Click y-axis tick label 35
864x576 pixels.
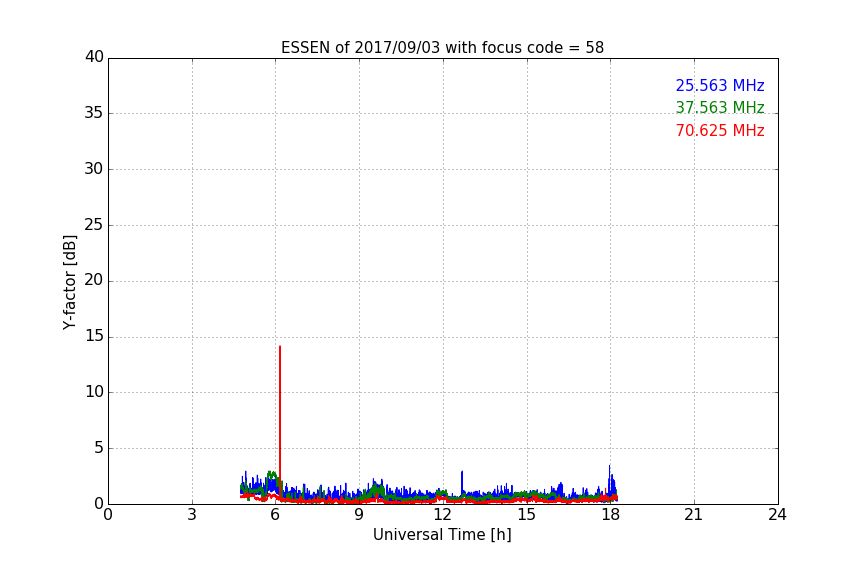click(x=94, y=113)
